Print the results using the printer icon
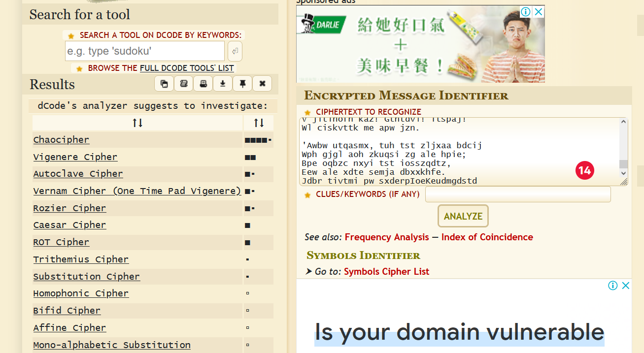Viewport: 644px width, 353px height. [203, 84]
